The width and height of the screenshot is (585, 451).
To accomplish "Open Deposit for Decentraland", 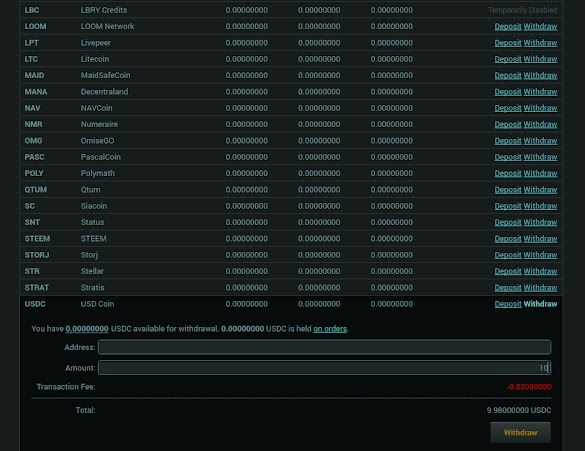I will pyautogui.click(x=508, y=92).
